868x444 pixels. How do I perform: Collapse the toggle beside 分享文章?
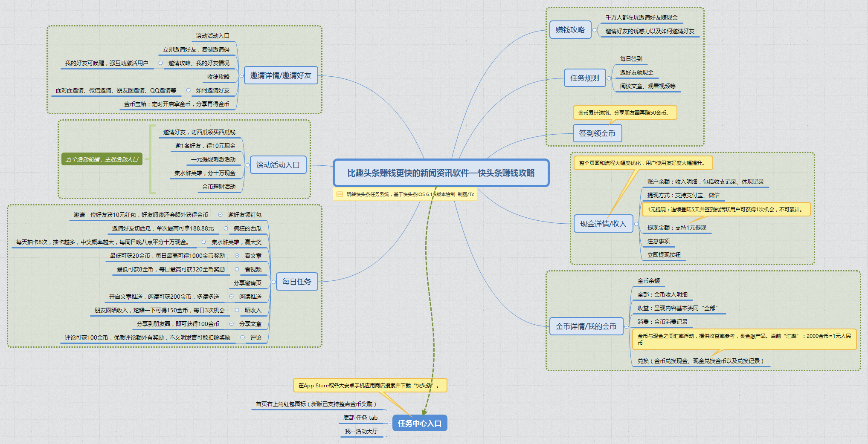231,324
